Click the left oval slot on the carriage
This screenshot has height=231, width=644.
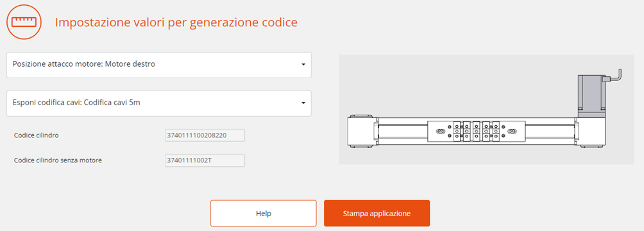(440, 132)
